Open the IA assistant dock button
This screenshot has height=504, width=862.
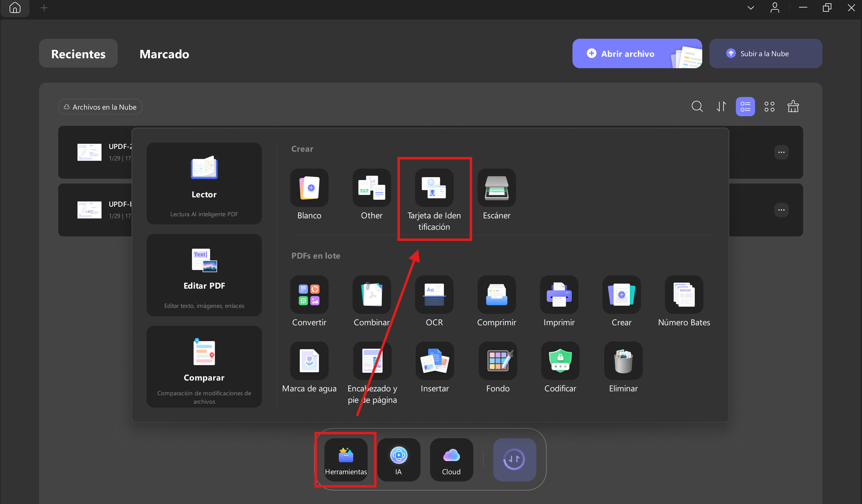point(399,460)
